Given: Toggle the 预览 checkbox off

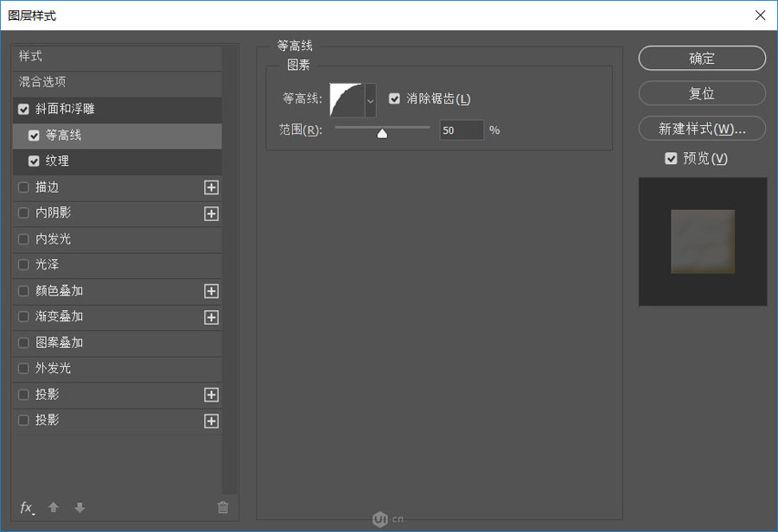Looking at the screenshot, I should coord(672,158).
